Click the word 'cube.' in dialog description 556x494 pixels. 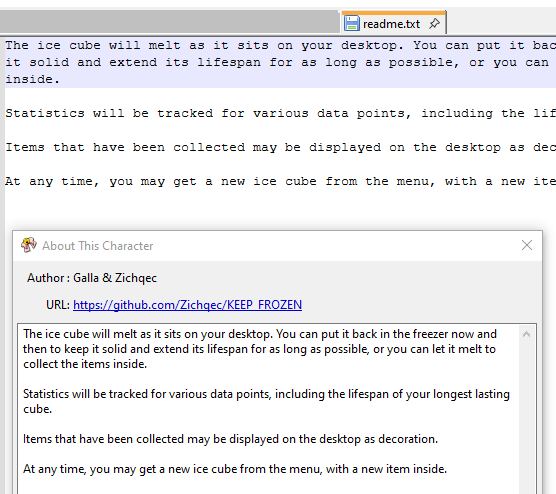[38, 409]
